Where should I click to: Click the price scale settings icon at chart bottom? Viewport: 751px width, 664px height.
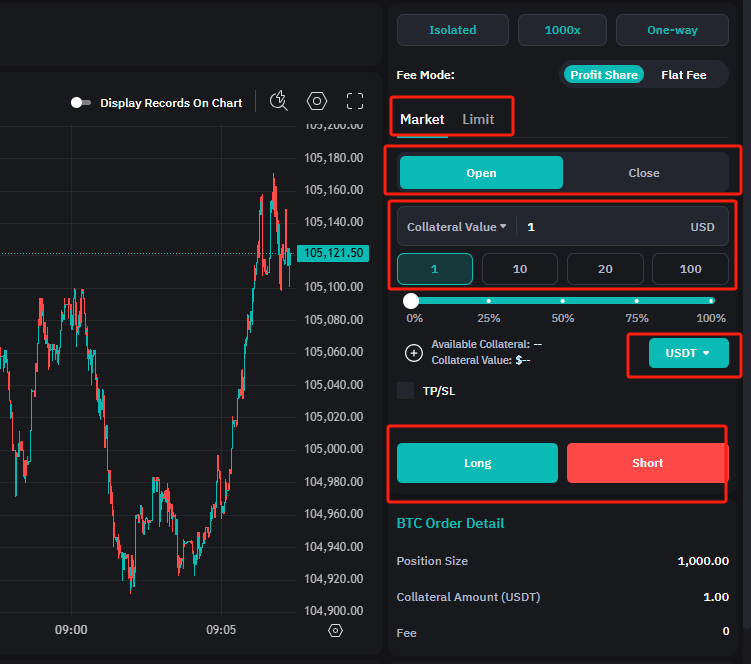(x=335, y=630)
